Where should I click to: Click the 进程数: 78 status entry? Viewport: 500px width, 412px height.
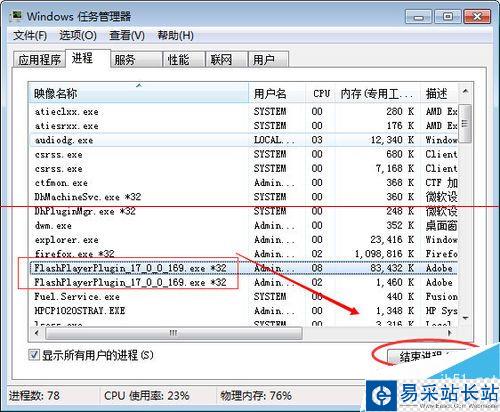(x=35, y=396)
